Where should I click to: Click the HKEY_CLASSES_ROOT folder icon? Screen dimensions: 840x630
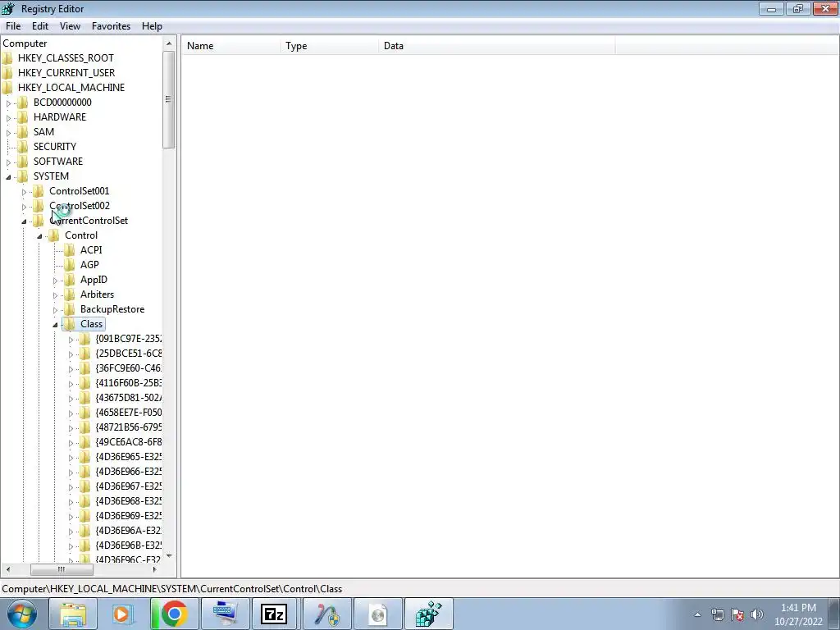coord(7,58)
